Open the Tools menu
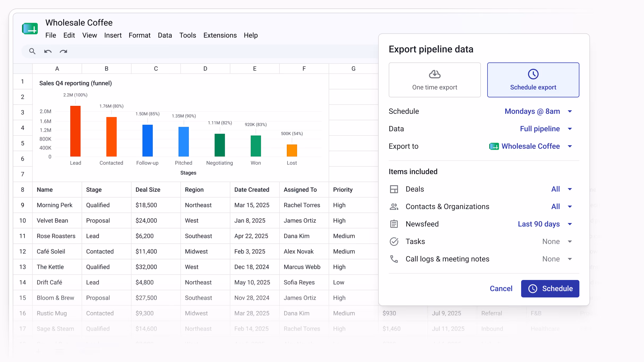644x362 pixels. [x=188, y=35]
